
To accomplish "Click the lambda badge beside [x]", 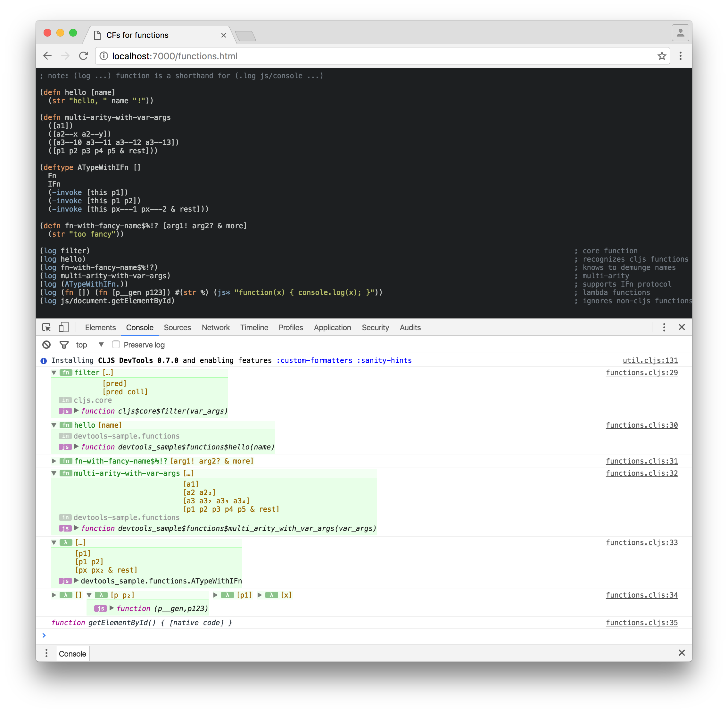I will [272, 595].
